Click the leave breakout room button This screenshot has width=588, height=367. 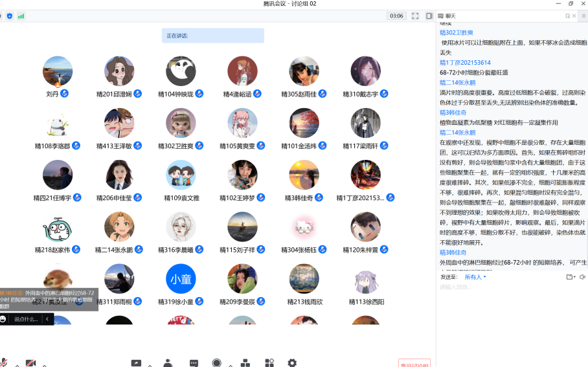coord(414,364)
